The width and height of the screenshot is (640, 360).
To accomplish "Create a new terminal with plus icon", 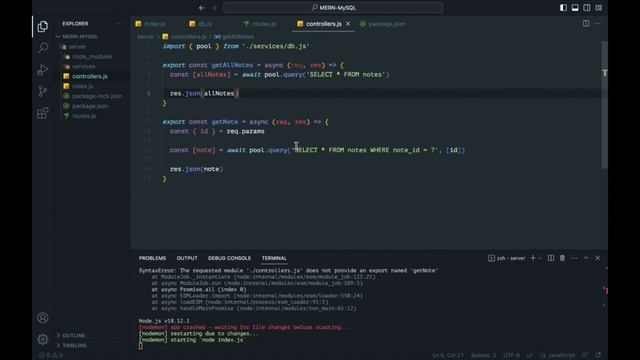I will coord(533,258).
